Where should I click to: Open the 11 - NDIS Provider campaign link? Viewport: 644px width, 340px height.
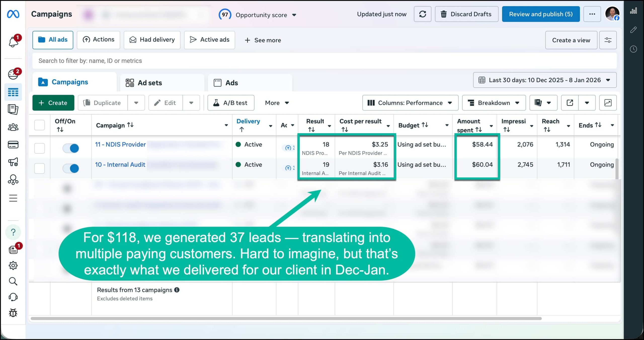click(120, 144)
